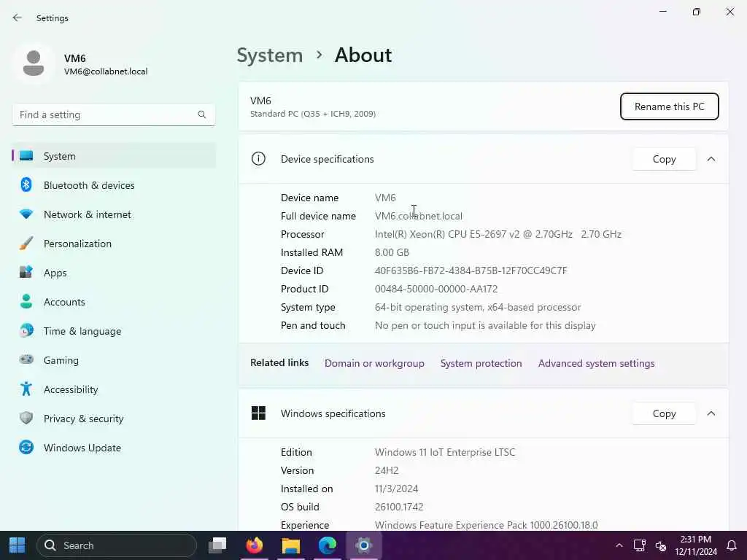Click the Edition value Windows 11 IoT Enterprise LTSC
Image resolution: width=747 pixels, height=560 pixels.
[445, 452]
